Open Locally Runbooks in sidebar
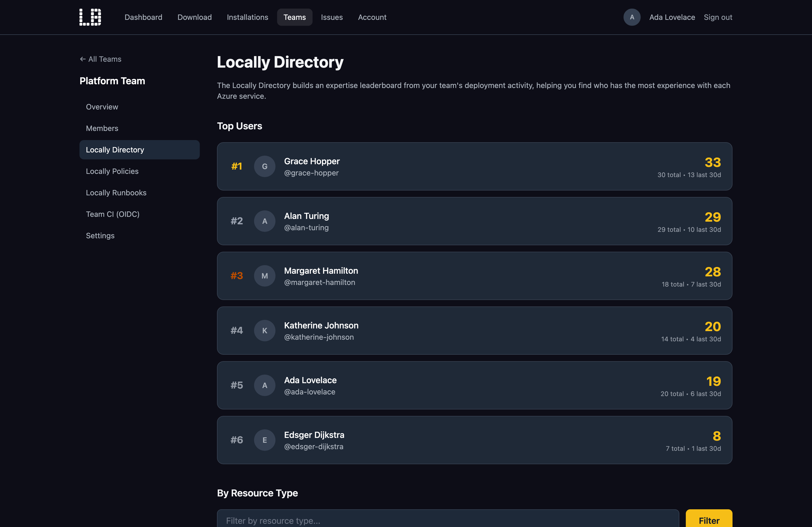The width and height of the screenshot is (812, 527). pos(140,193)
